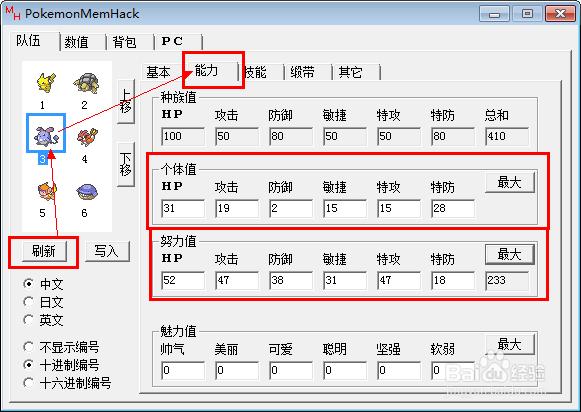Select the blue shell Pokémon in slot 6
This screenshot has height=412, width=581.
tap(87, 192)
